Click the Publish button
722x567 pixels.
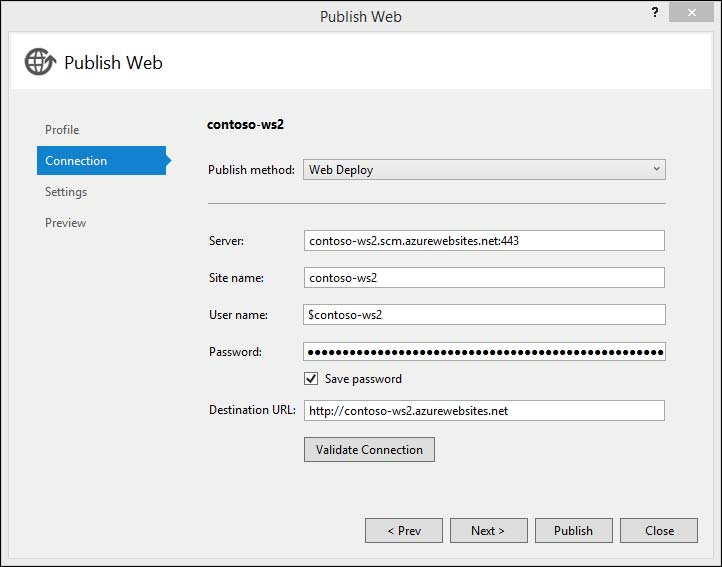(x=573, y=531)
